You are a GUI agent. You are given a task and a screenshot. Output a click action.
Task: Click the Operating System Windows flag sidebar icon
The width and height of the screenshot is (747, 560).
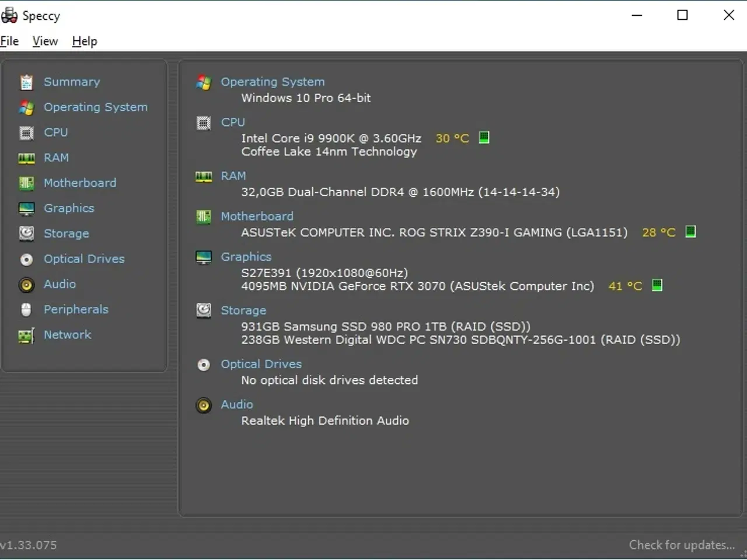click(x=26, y=107)
